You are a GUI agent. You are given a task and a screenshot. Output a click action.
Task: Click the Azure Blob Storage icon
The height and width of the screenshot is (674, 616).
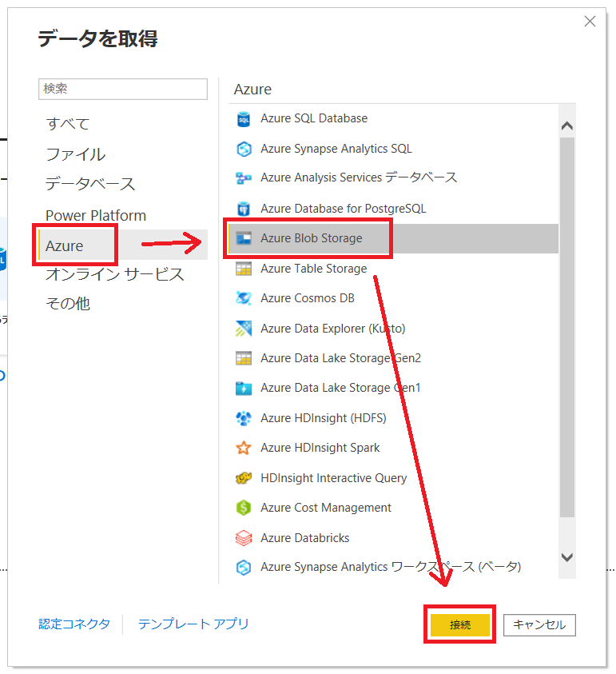click(244, 238)
